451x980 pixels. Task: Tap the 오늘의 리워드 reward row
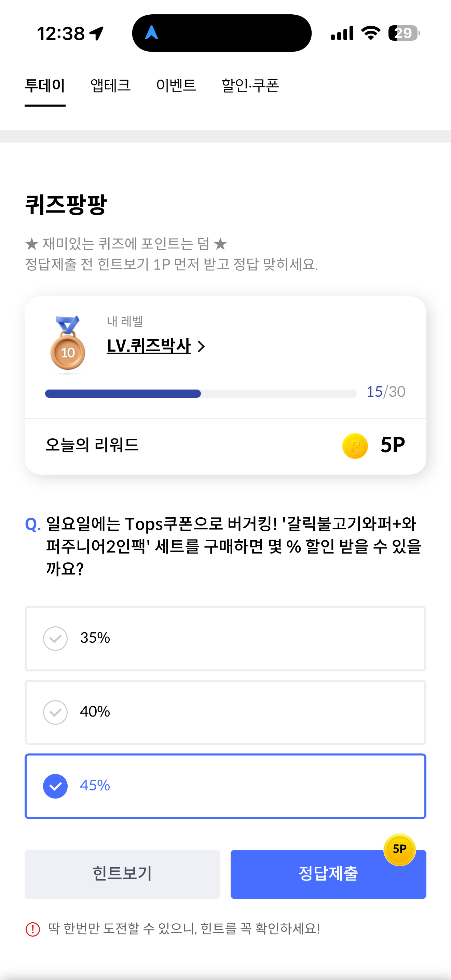[x=225, y=446]
